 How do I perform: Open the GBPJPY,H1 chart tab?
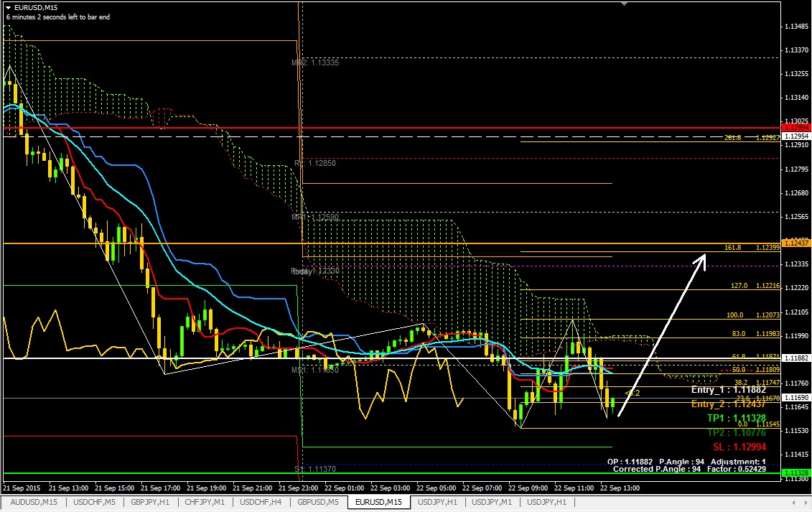pyautogui.click(x=150, y=502)
